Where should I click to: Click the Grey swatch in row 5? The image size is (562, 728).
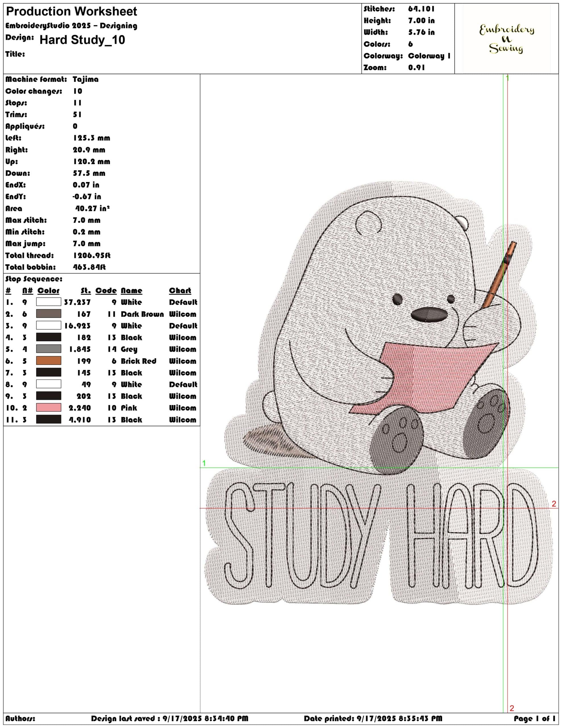(49, 349)
